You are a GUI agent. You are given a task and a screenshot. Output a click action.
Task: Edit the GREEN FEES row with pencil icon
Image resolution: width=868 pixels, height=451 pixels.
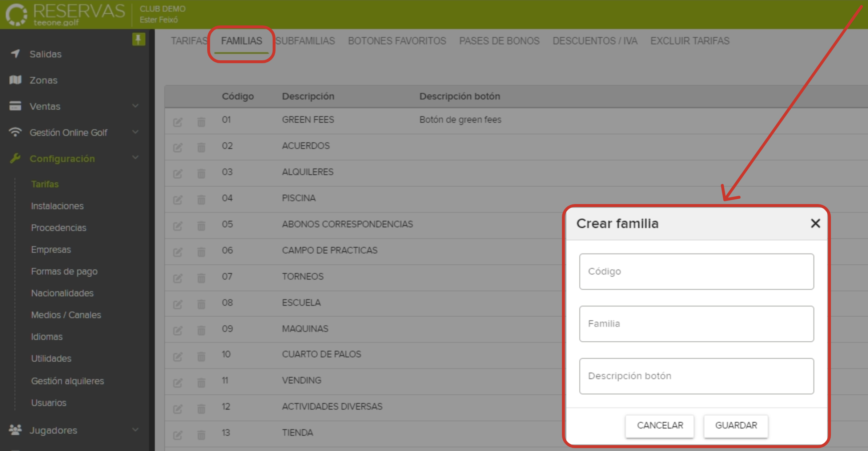178,121
